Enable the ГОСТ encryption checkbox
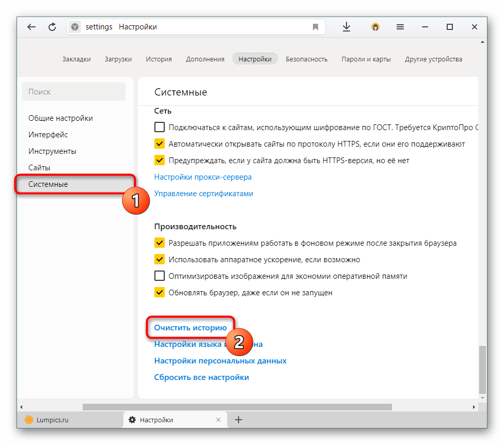The image size is (504, 445). pos(160,127)
